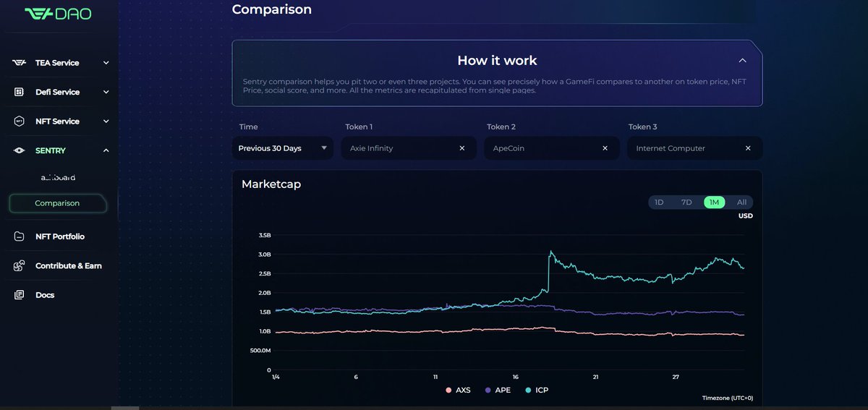Go to NFT Portfolio
The height and width of the screenshot is (410, 868).
pos(59,236)
